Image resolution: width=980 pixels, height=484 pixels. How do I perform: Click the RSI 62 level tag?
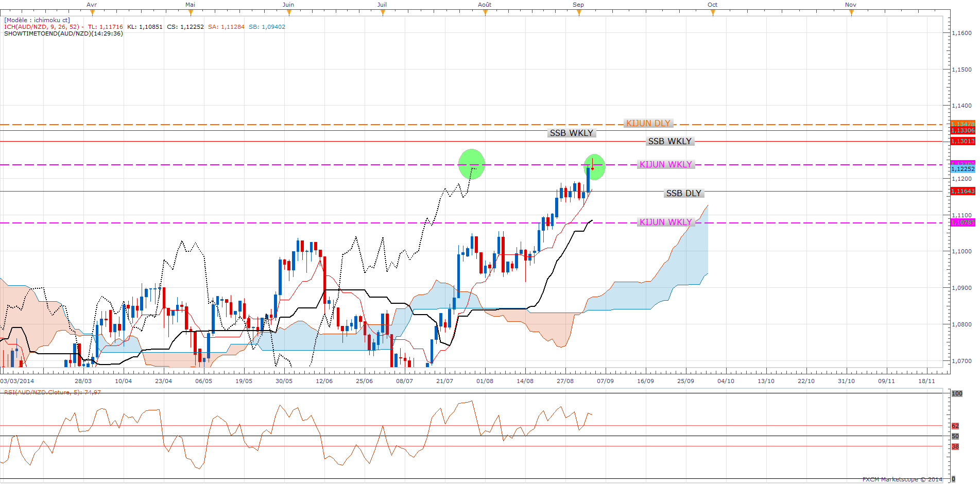coord(955,426)
